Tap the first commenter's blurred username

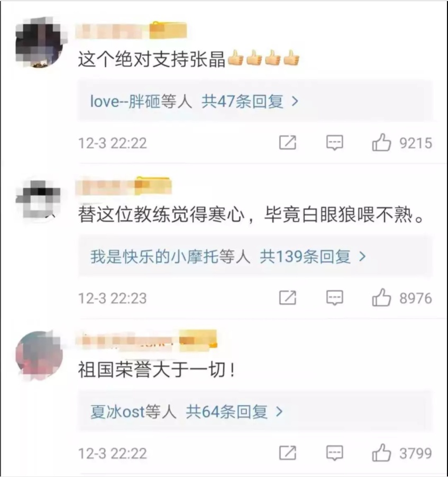click(x=131, y=30)
